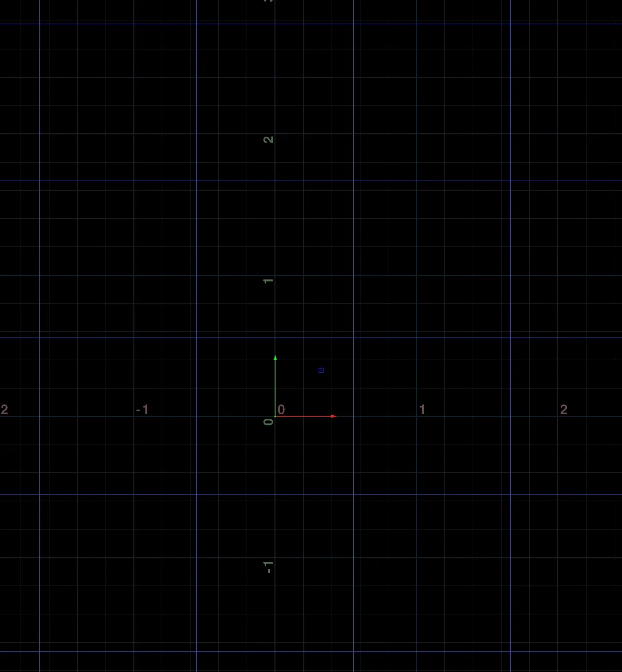This screenshot has width=622, height=672.
Task: Click top-left blue grid line intersection
Action: click(40, 24)
